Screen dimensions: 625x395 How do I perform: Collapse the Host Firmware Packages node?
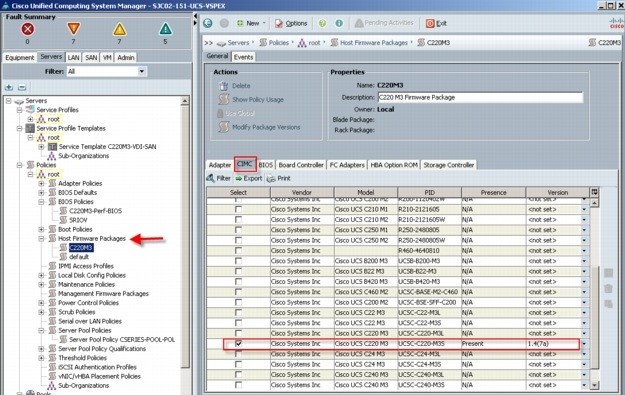41,238
